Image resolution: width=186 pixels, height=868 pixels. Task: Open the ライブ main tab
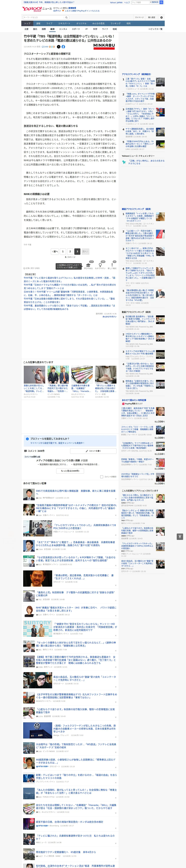pyautogui.click(x=49, y=23)
